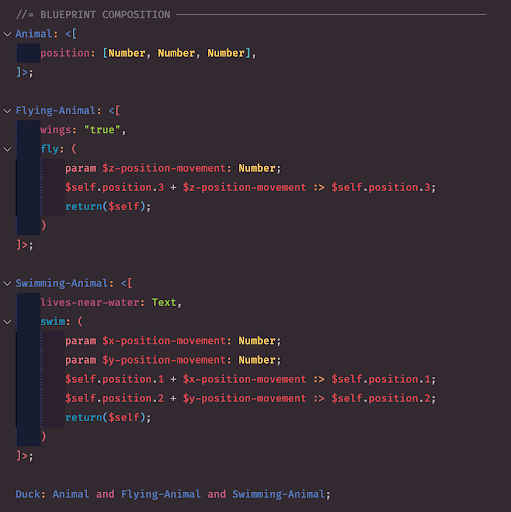Click the first 'and' keyword in Duck line
The width and height of the screenshot is (511, 512).
[x=105, y=494]
